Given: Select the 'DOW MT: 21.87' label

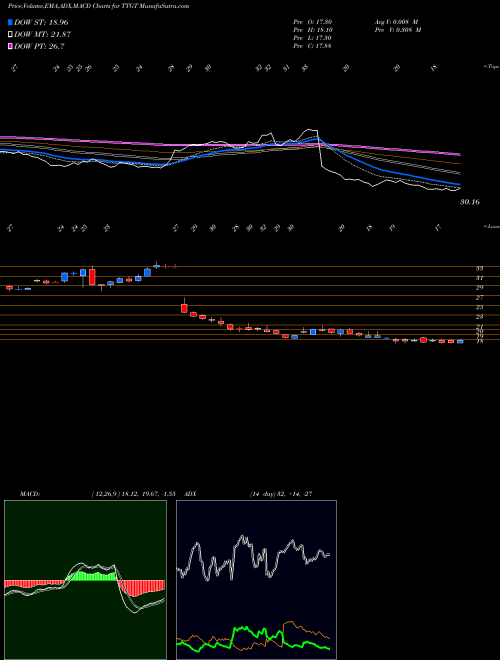Looking at the screenshot, I should (x=41, y=35).
